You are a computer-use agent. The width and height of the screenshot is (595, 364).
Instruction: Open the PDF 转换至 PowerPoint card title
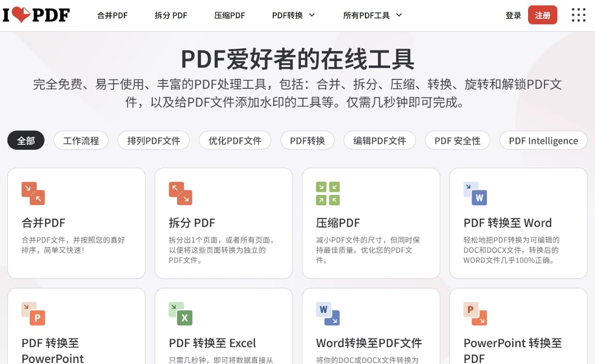(x=53, y=350)
